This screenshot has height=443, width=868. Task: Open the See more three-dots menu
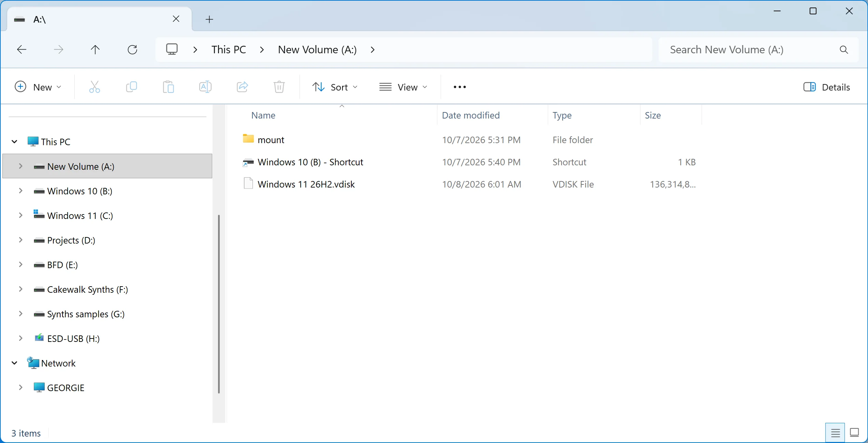pyautogui.click(x=460, y=87)
